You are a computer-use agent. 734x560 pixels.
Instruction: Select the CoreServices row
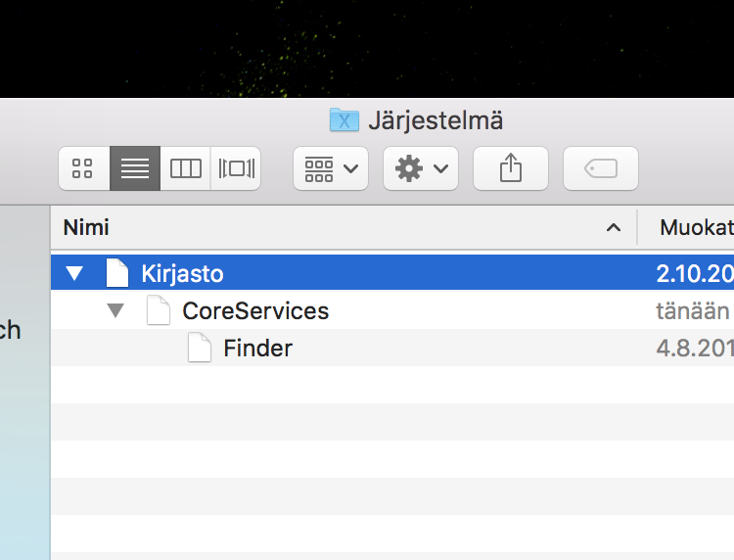coord(392,310)
